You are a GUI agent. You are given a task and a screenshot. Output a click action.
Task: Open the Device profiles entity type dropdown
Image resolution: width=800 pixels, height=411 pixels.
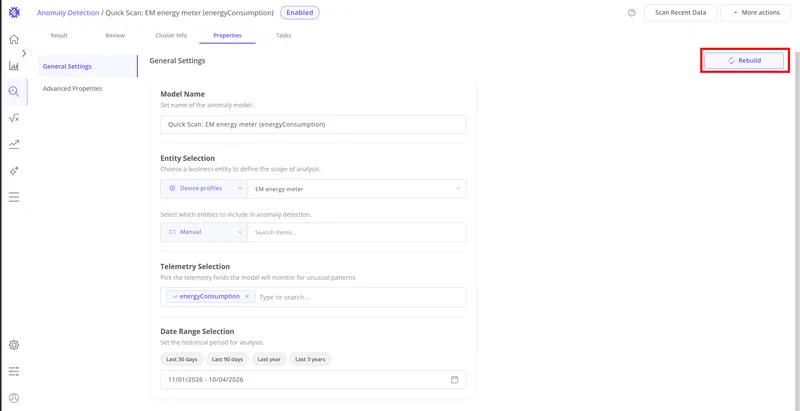click(204, 189)
